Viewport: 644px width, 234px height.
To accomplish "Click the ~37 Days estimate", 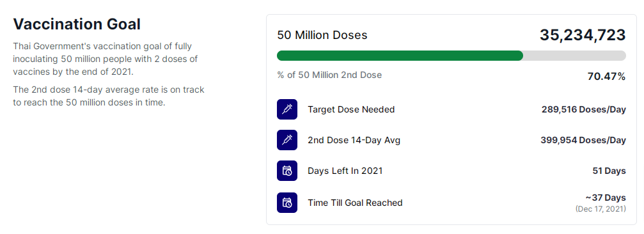I will (x=606, y=198).
